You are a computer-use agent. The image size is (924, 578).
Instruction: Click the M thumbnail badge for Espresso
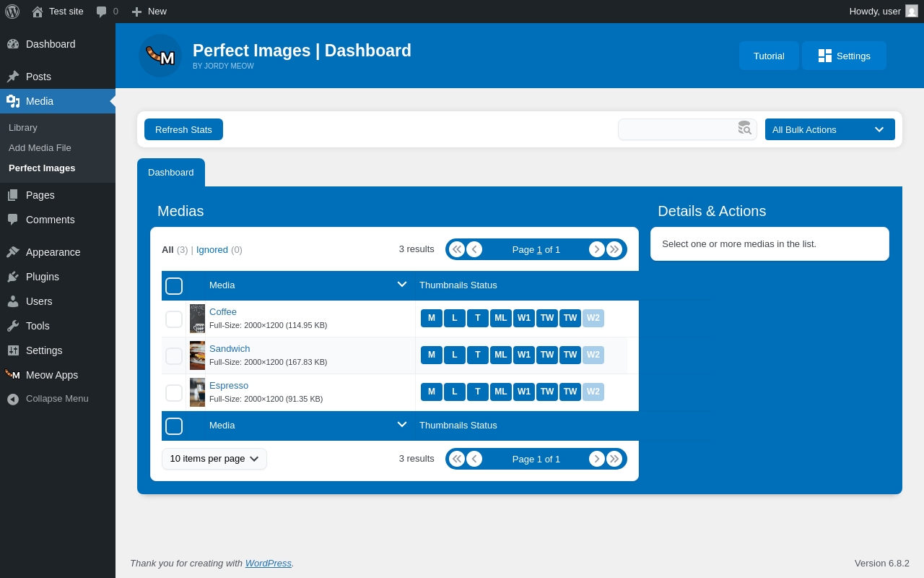tap(432, 392)
